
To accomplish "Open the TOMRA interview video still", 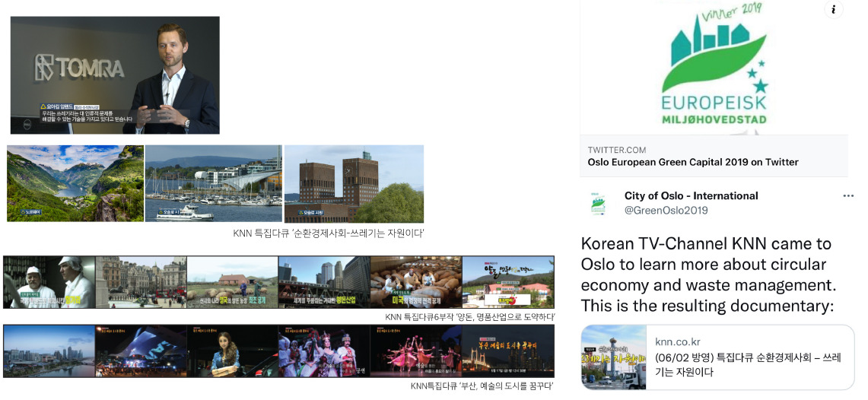I will (x=115, y=75).
